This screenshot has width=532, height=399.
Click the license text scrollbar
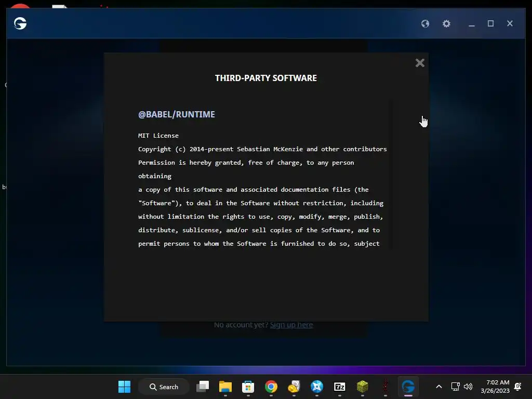391,175
